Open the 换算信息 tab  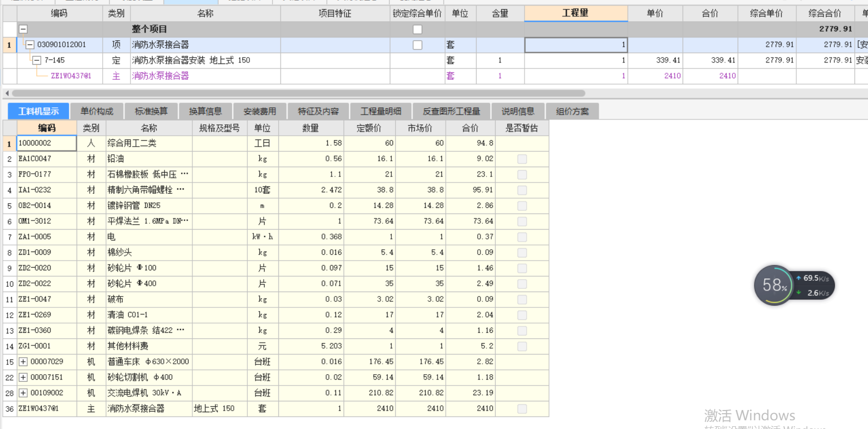tap(205, 111)
